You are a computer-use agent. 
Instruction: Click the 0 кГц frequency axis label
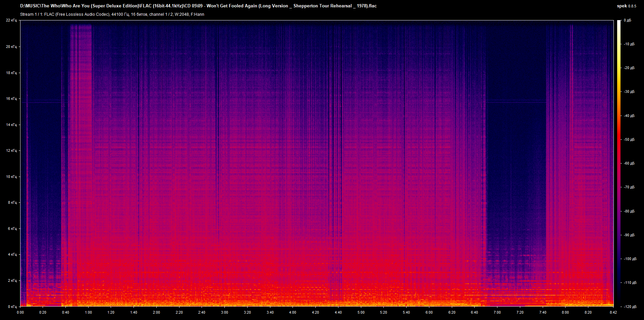(x=12, y=307)
